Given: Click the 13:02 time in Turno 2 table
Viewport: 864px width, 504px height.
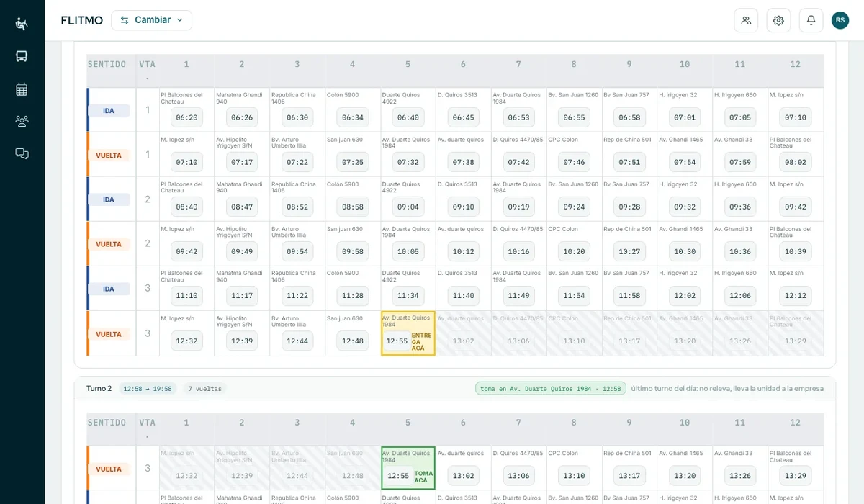Looking at the screenshot, I should [x=463, y=475].
